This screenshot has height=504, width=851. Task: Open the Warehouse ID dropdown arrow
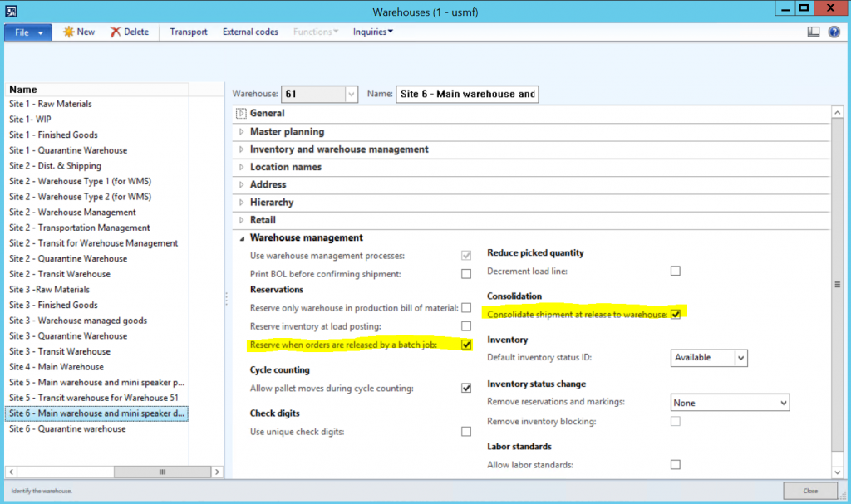[x=351, y=95]
